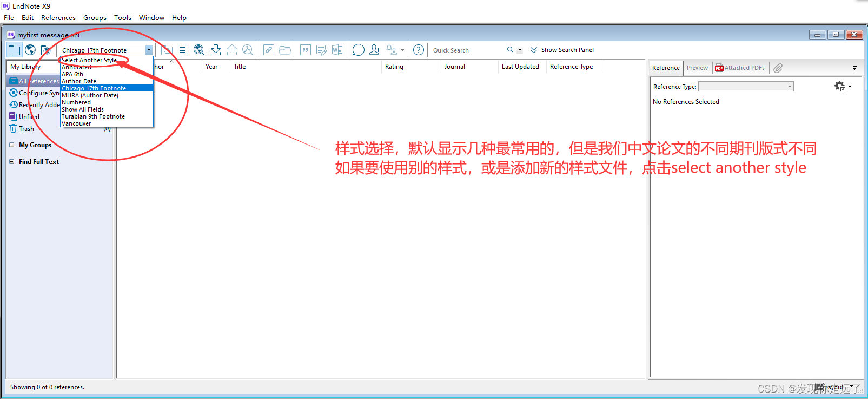Open the Chicago 17th Footnote style dropdown arrow
Image resolution: width=868 pixels, height=399 pixels.
pyautogui.click(x=149, y=50)
